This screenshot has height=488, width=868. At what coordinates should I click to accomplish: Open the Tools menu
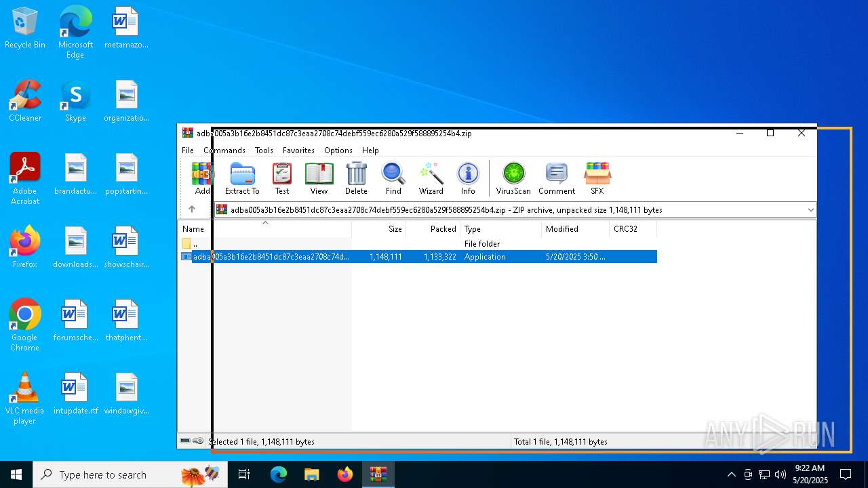[264, 150]
